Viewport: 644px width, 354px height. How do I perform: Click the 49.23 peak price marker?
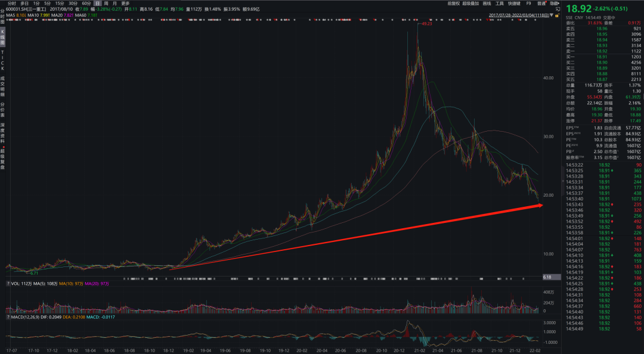(426, 24)
